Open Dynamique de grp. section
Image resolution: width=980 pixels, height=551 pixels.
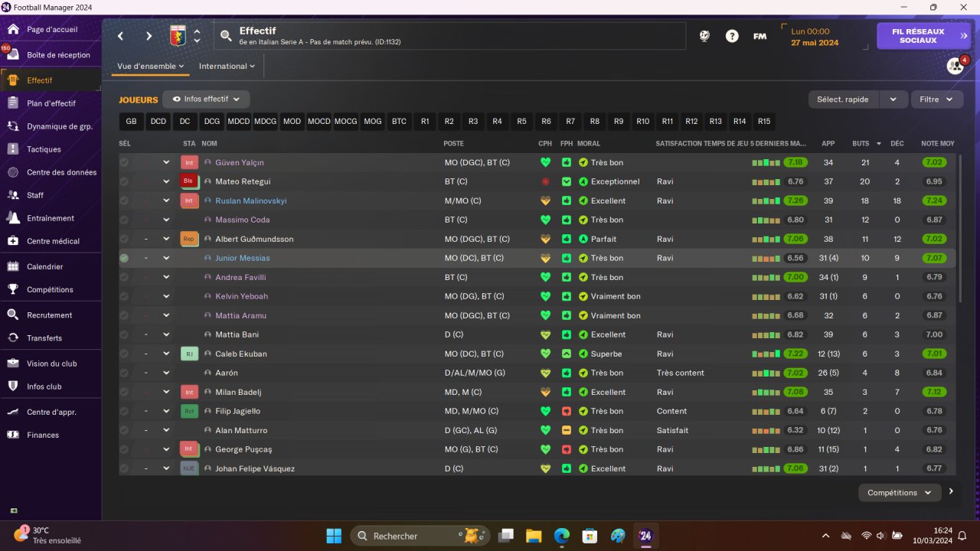(x=51, y=126)
